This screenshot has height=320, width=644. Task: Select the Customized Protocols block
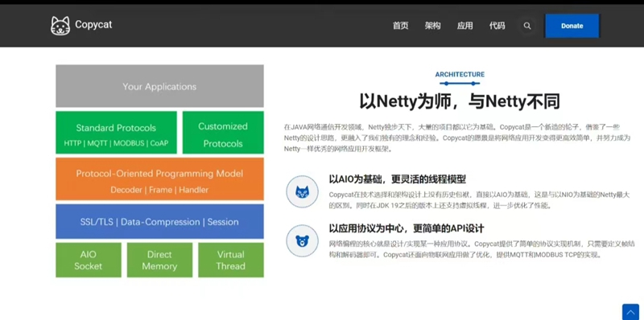tap(223, 133)
